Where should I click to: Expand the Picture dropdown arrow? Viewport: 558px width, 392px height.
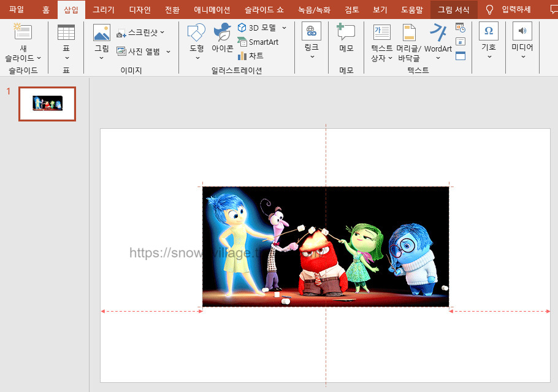pos(101,58)
